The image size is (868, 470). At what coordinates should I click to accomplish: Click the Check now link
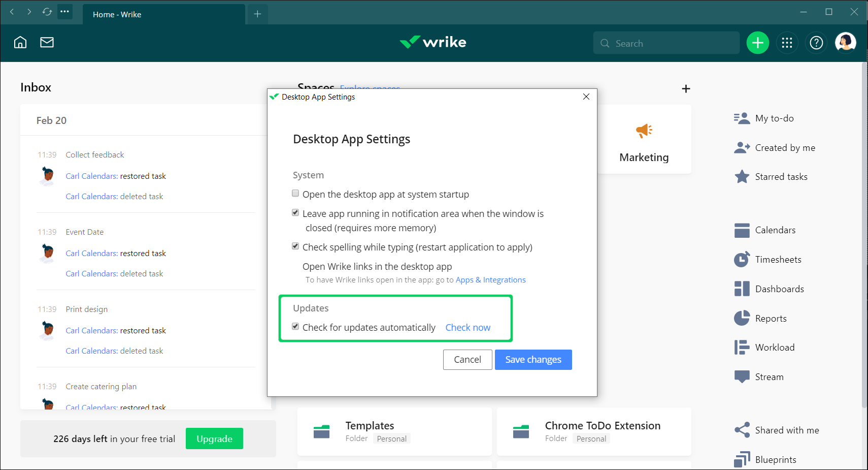468,327
